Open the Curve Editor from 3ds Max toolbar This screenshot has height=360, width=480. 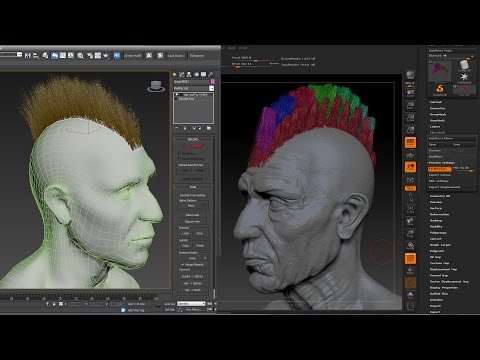63,55
